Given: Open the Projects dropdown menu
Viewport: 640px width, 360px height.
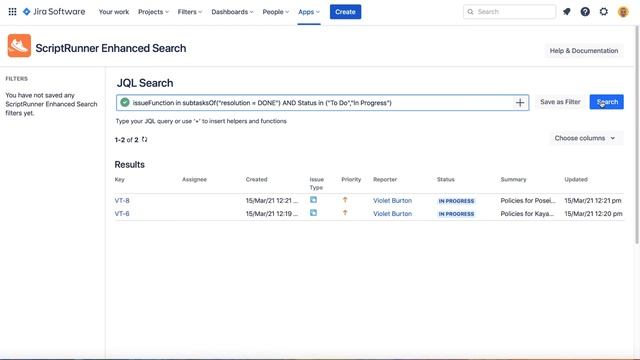Looking at the screenshot, I should click(x=153, y=12).
